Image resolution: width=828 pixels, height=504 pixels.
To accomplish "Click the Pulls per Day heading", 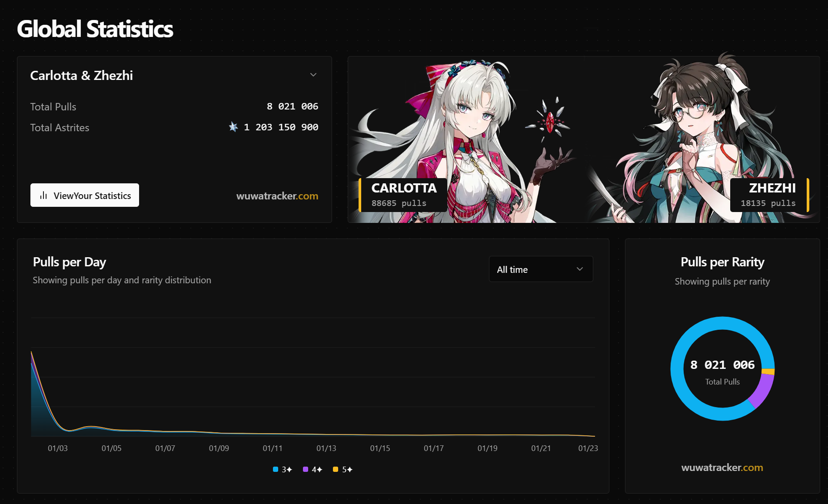I will click(x=70, y=262).
